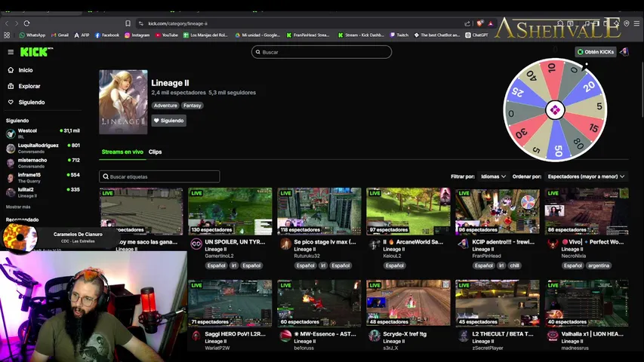The height and width of the screenshot is (362, 644).
Task: Open the 88 espectadores stream thumbnail
Action: coord(587,211)
